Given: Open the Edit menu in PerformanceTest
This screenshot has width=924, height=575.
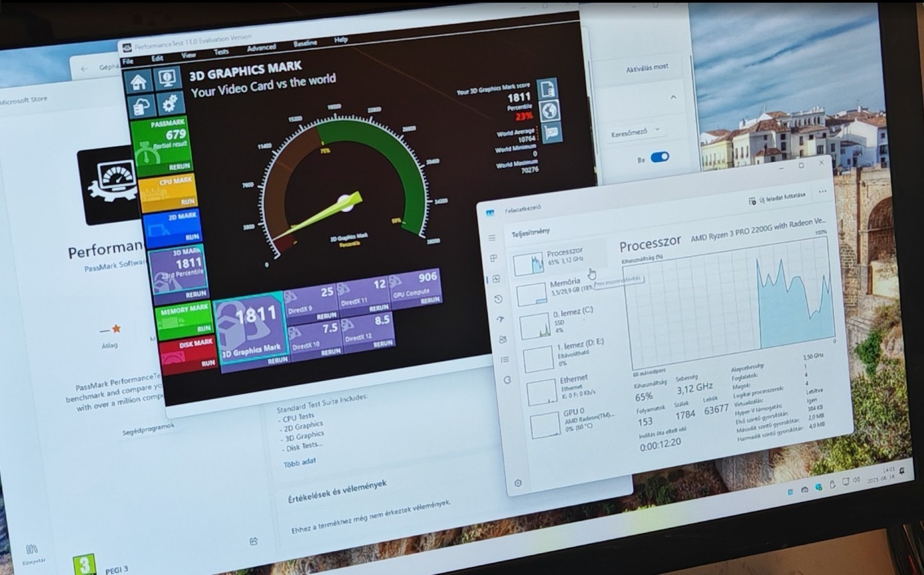Looking at the screenshot, I should pyautogui.click(x=157, y=58).
